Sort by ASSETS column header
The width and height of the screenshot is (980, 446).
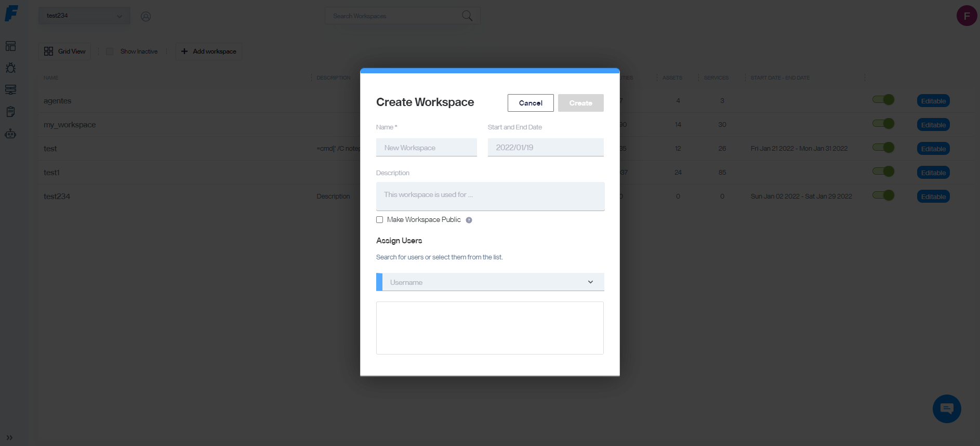672,78
